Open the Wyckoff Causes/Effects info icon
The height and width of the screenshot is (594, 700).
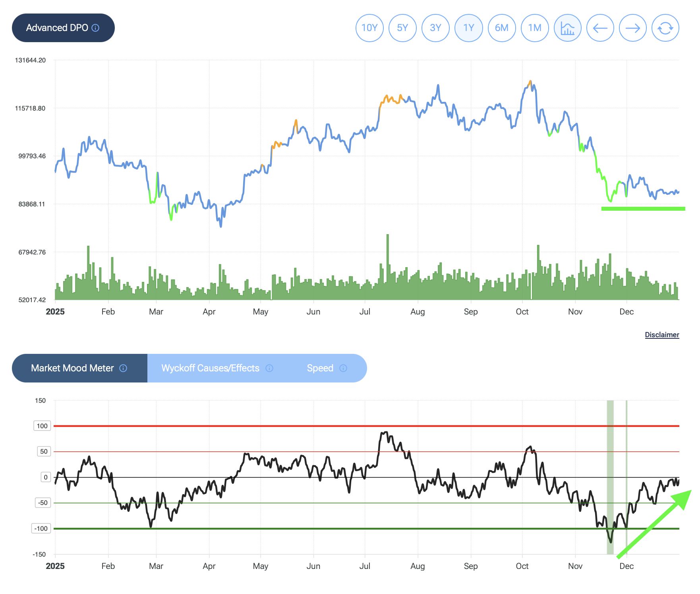coord(269,368)
